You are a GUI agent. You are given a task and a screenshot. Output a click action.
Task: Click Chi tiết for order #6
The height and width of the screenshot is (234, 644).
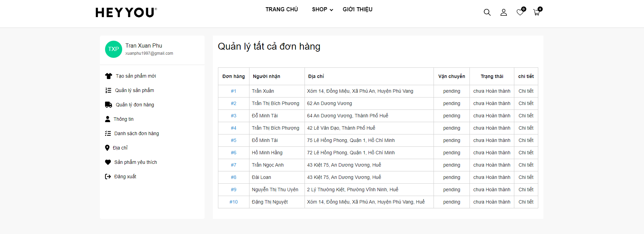[x=526, y=153]
